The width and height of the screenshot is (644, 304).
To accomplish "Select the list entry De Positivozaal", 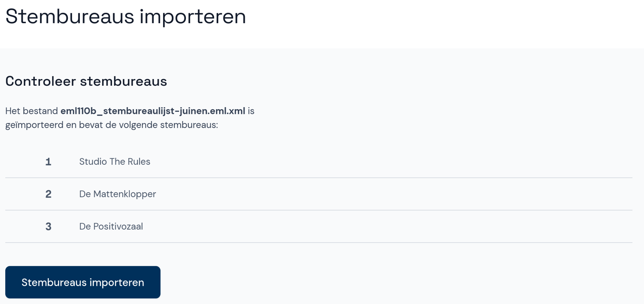I will pos(111,226).
